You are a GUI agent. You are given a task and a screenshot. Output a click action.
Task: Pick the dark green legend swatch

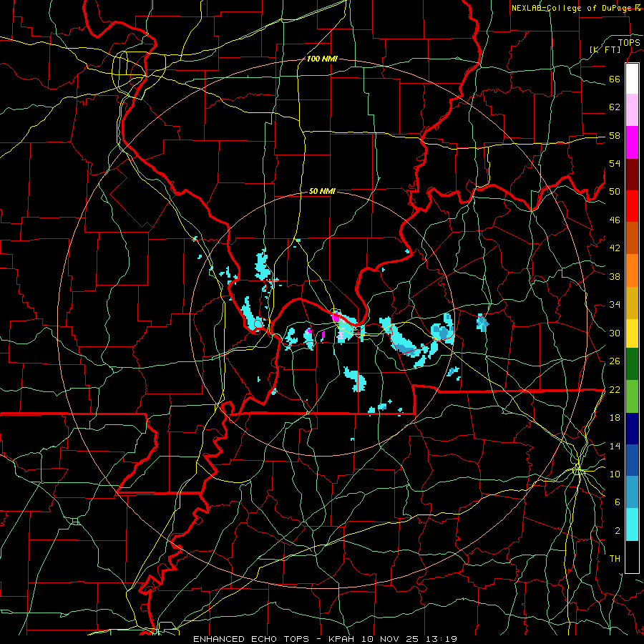(632, 364)
